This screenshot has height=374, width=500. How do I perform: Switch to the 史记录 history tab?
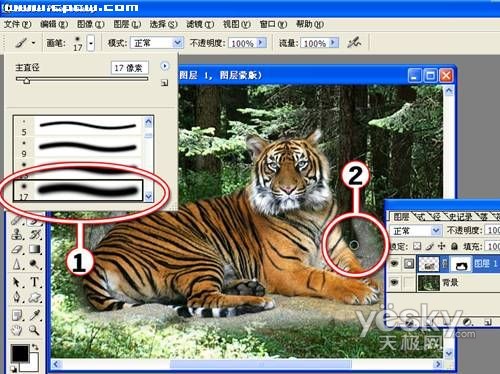(x=460, y=217)
